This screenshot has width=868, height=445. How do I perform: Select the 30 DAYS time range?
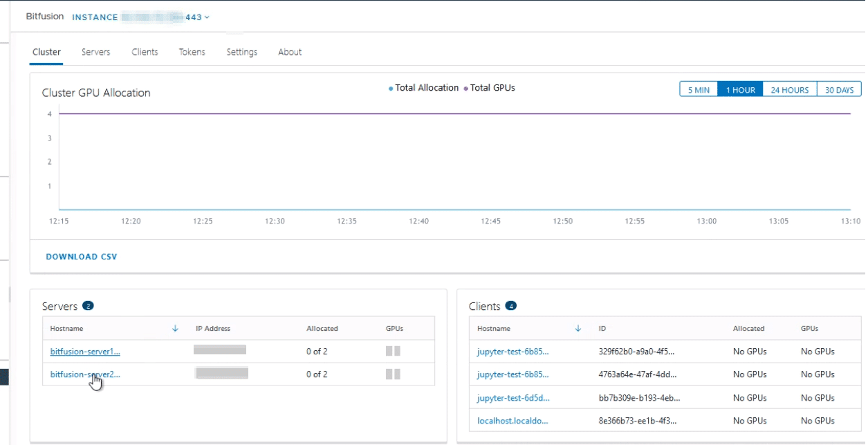[839, 89]
